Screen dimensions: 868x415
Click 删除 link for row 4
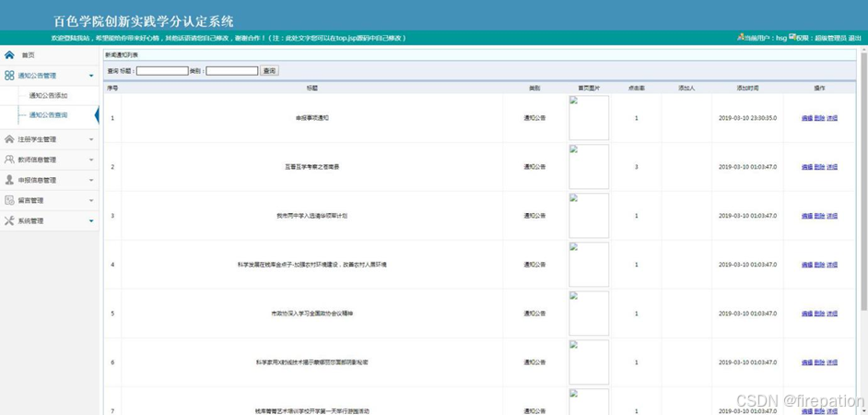coord(819,265)
